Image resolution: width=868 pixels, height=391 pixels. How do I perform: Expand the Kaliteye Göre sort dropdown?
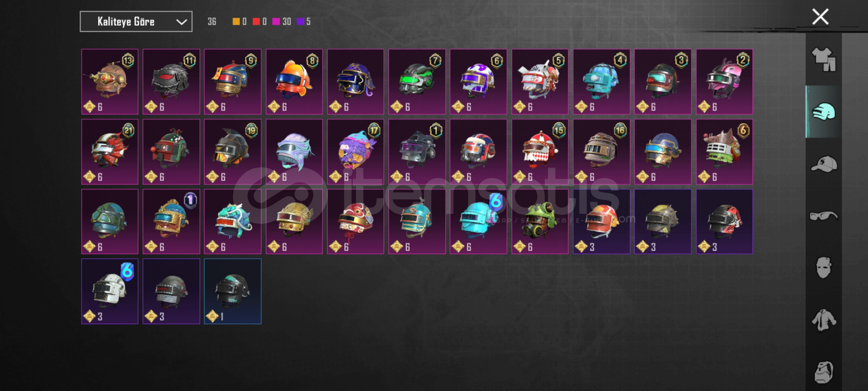tap(136, 22)
